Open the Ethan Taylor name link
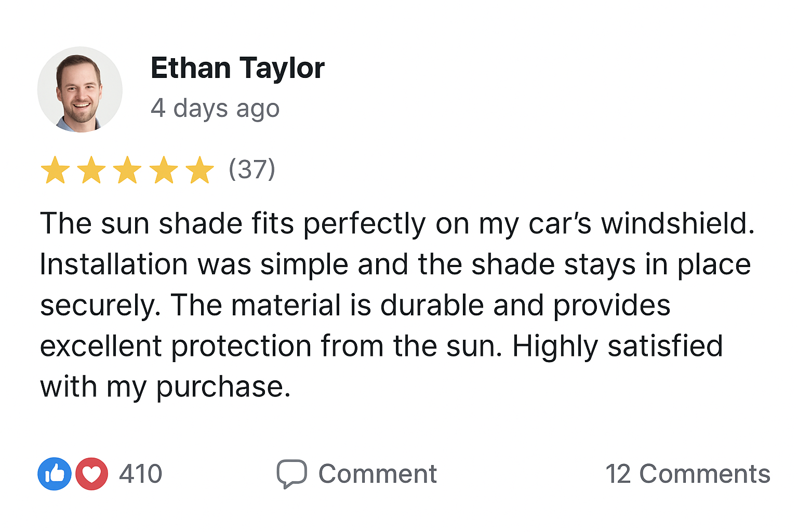This screenshot has width=798, height=532. (x=237, y=68)
